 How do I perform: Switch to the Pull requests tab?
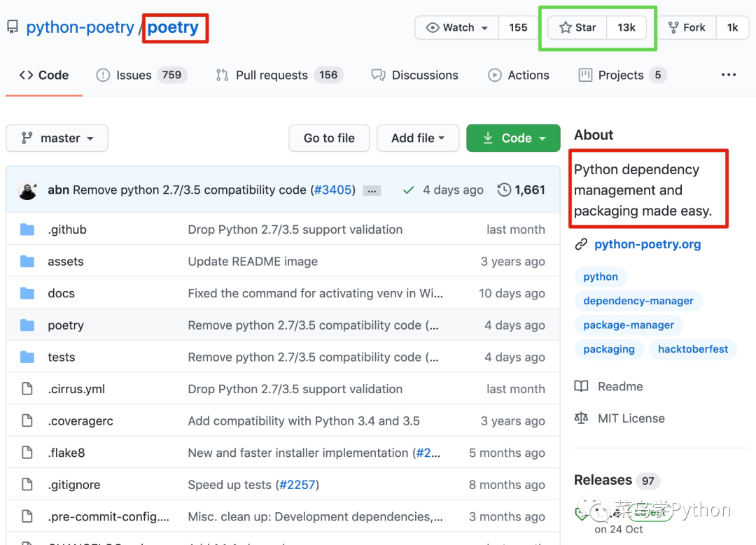tap(279, 75)
